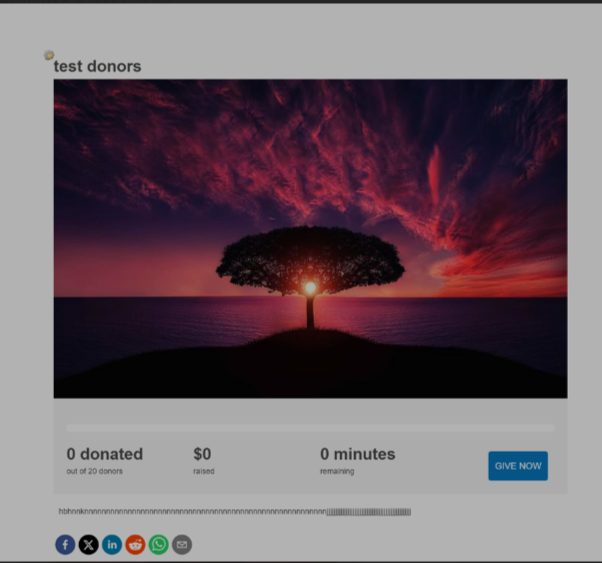Share campaign on LinkedIn

(112, 545)
